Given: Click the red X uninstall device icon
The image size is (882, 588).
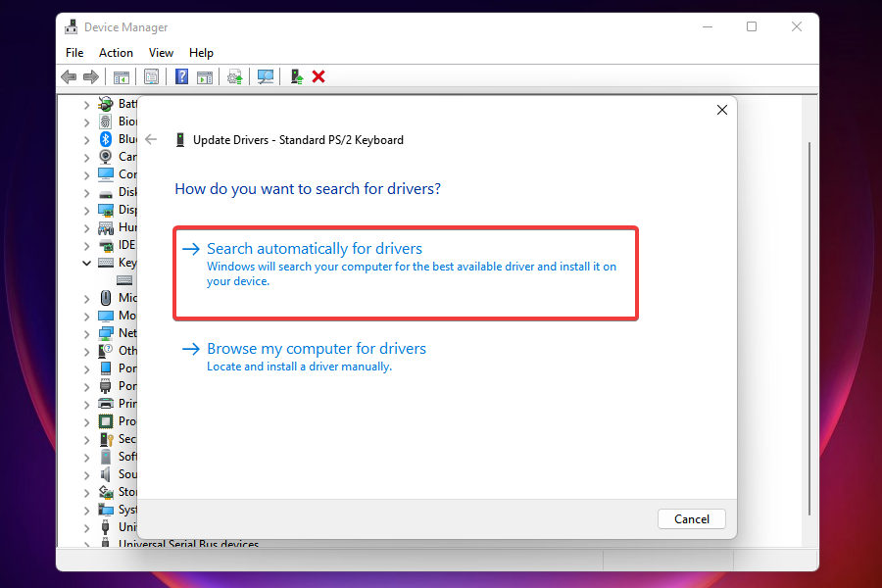Looking at the screenshot, I should tap(318, 76).
